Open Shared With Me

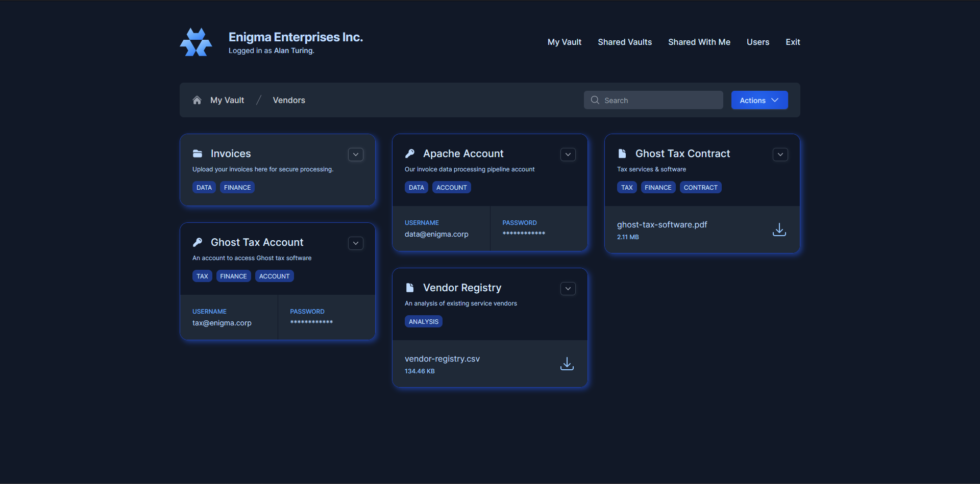[x=699, y=42]
